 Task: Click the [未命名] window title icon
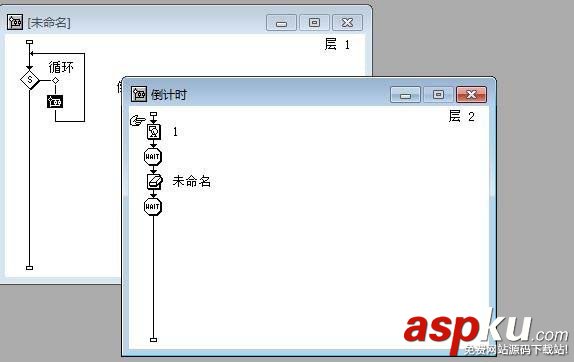point(15,22)
